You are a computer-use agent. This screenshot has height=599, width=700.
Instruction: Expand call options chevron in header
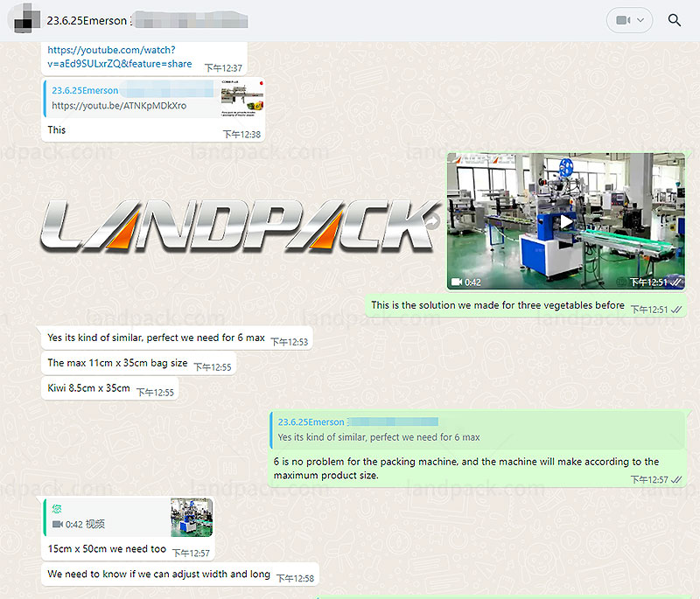[641, 20]
